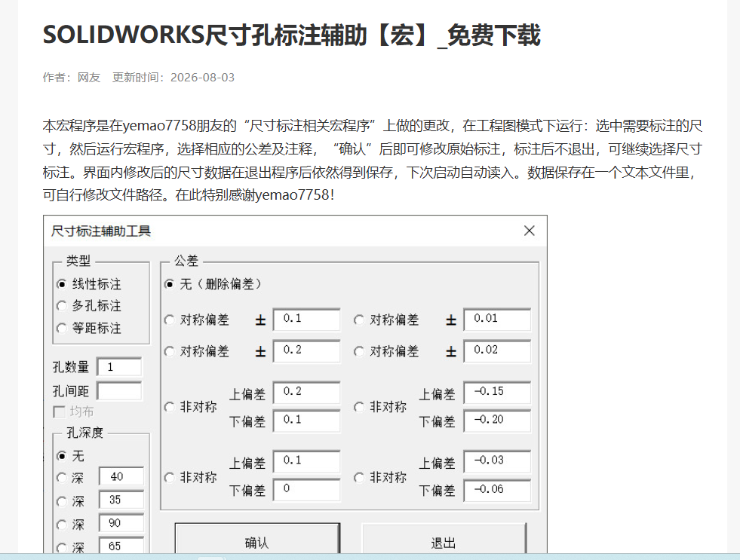Screen dimensions: 740x560
Task: Click the 孔数量 label
Action: [x=71, y=367]
